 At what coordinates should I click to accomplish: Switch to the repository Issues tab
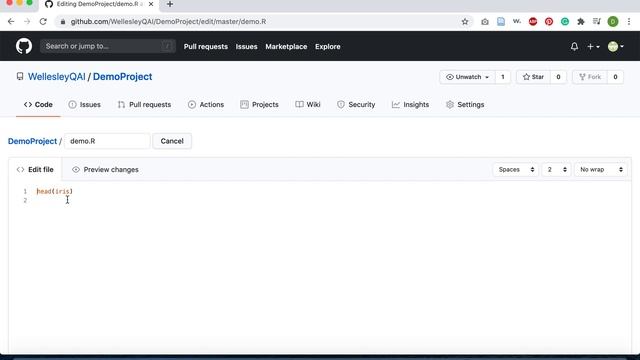(x=84, y=104)
